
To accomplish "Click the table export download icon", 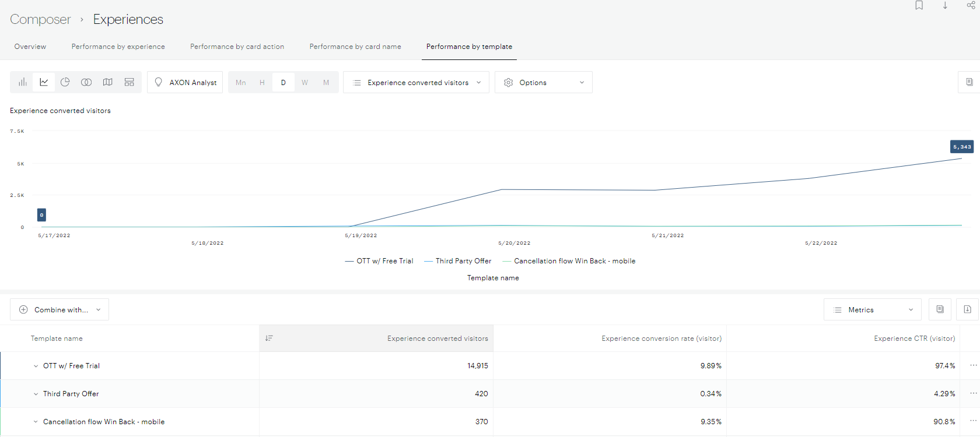I will pos(967,309).
